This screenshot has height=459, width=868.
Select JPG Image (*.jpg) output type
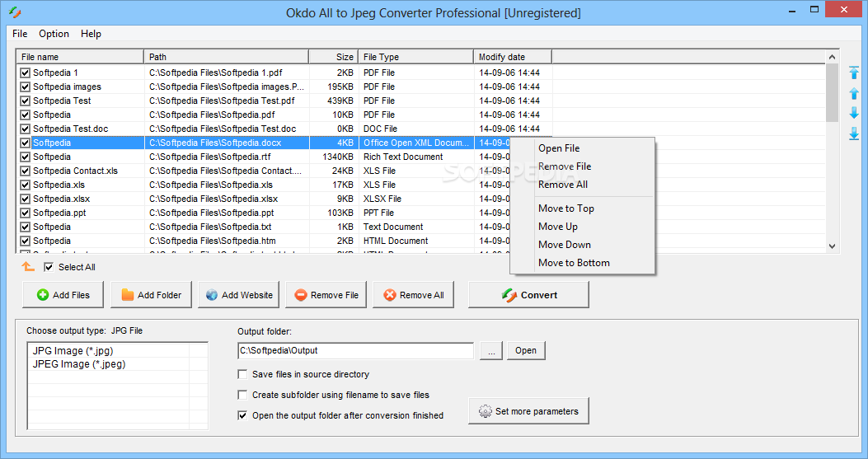(73, 350)
